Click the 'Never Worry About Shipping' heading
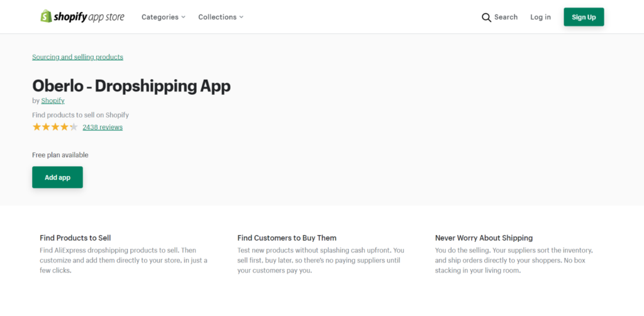 (x=484, y=237)
